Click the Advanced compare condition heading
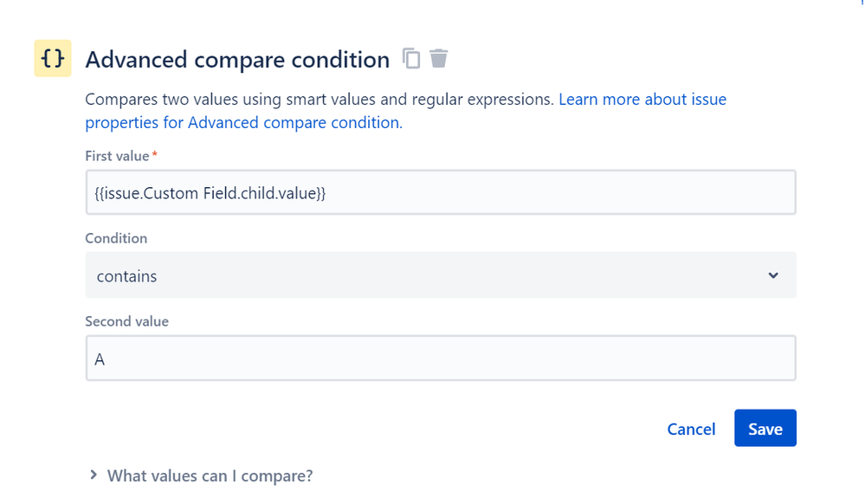This screenshot has width=865, height=504. coord(237,60)
